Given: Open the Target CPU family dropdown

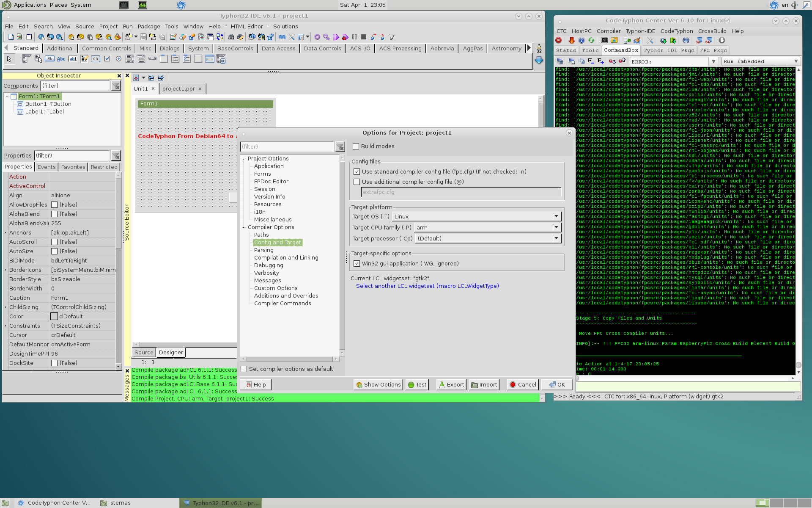Looking at the screenshot, I should coord(556,227).
